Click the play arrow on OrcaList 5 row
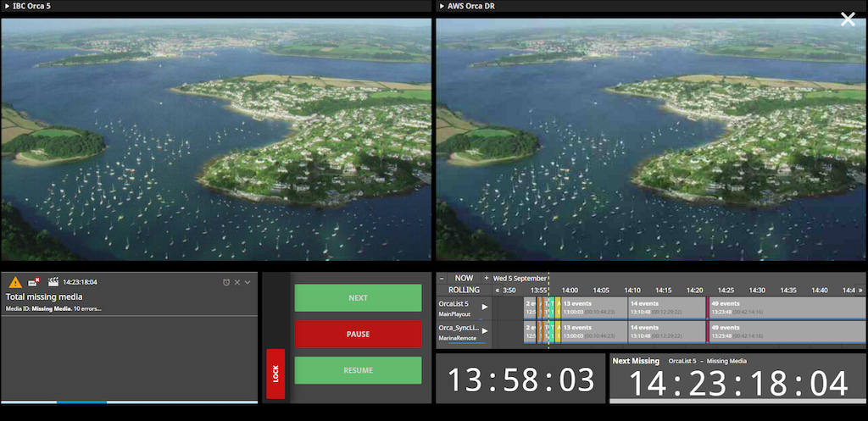Screen dimensions: 868x421 coord(485,307)
